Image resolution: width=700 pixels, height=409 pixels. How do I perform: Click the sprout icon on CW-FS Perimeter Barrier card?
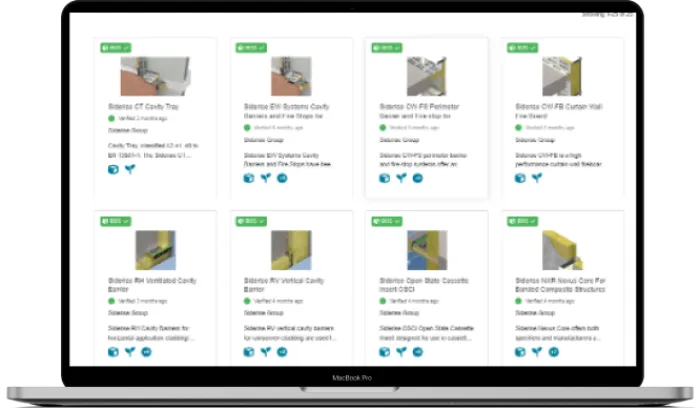pos(401,178)
